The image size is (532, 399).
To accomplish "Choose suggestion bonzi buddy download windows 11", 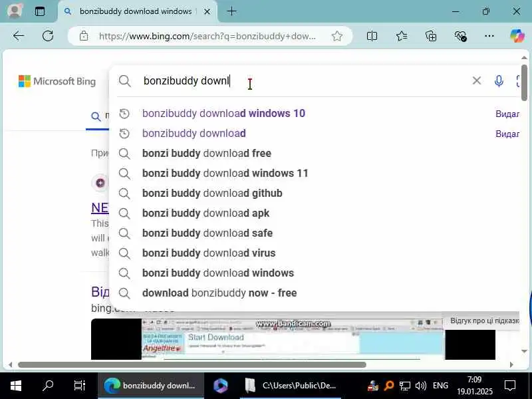I will pos(225,174).
